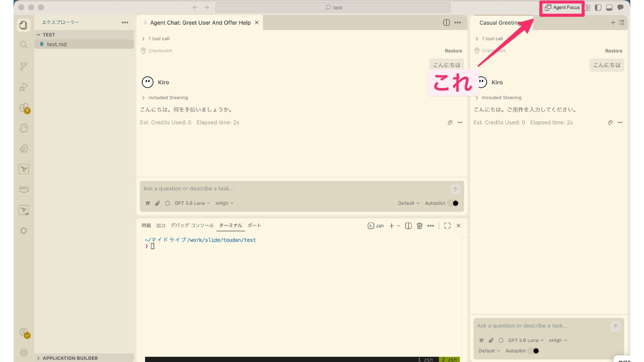This screenshot has height=362, width=644.
Task: Open Extensions icon with badge 7
Action: point(24,108)
